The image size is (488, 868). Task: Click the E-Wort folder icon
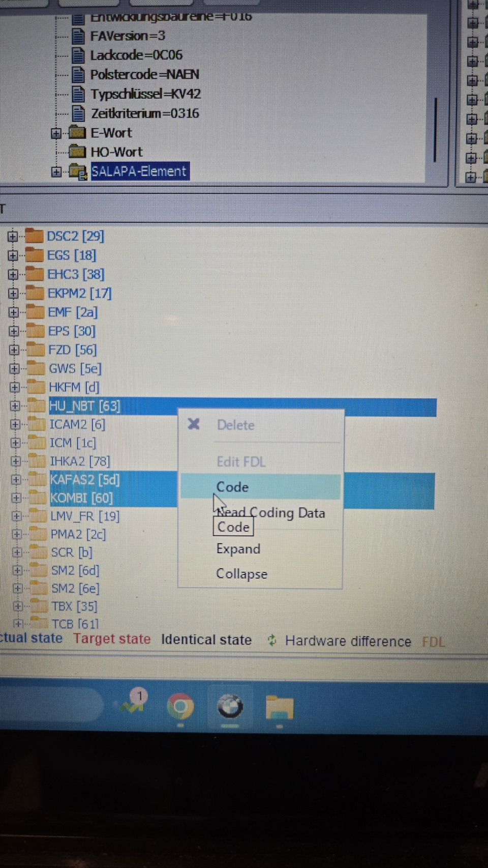pyautogui.click(x=77, y=133)
